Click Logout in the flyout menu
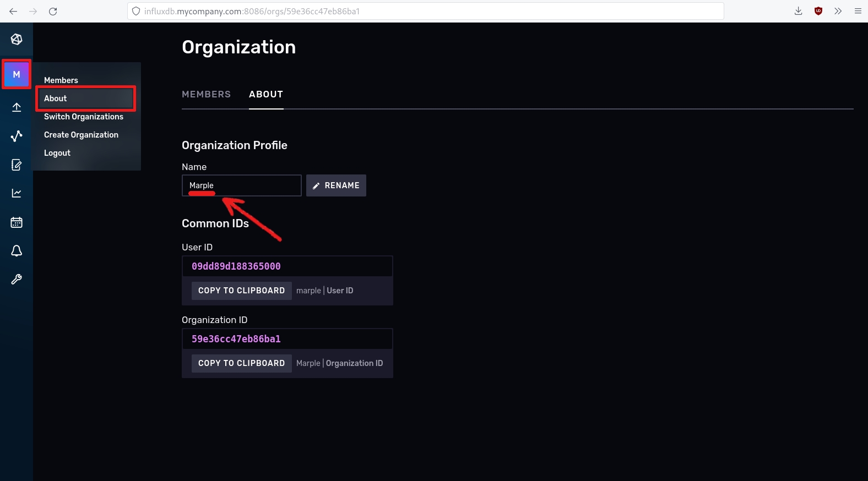Viewport: 868px width, 481px height. click(x=57, y=153)
